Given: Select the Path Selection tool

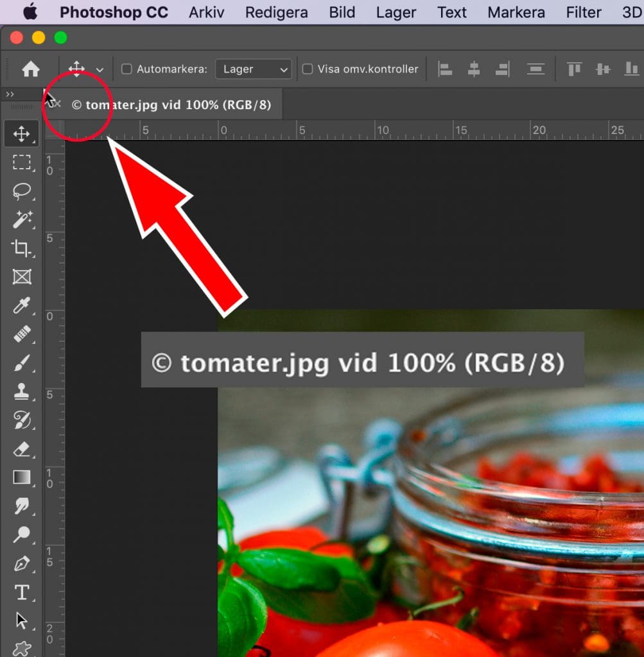Looking at the screenshot, I should pyautogui.click(x=21, y=620).
